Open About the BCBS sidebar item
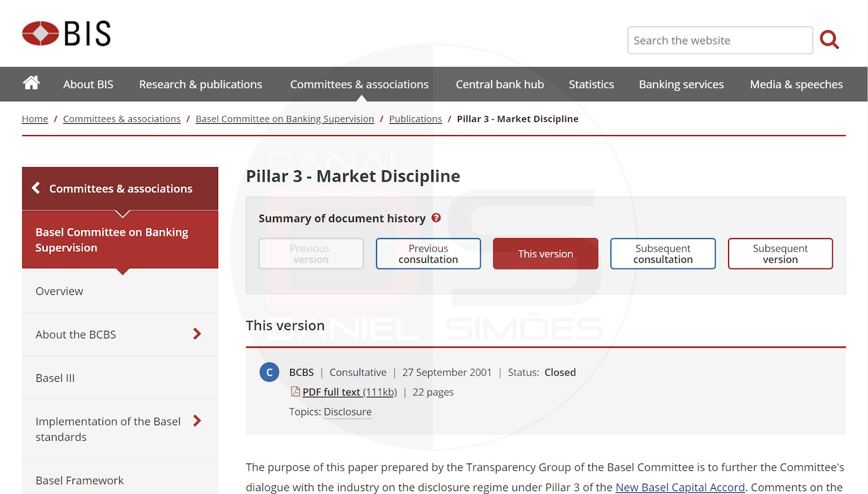This screenshot has width=868, height=494. pos(120,335)
